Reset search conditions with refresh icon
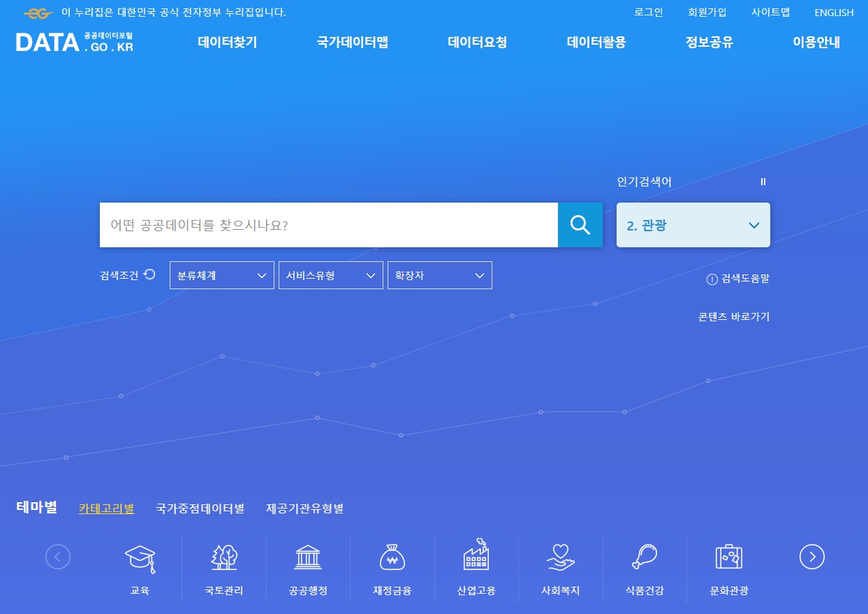 149,275
